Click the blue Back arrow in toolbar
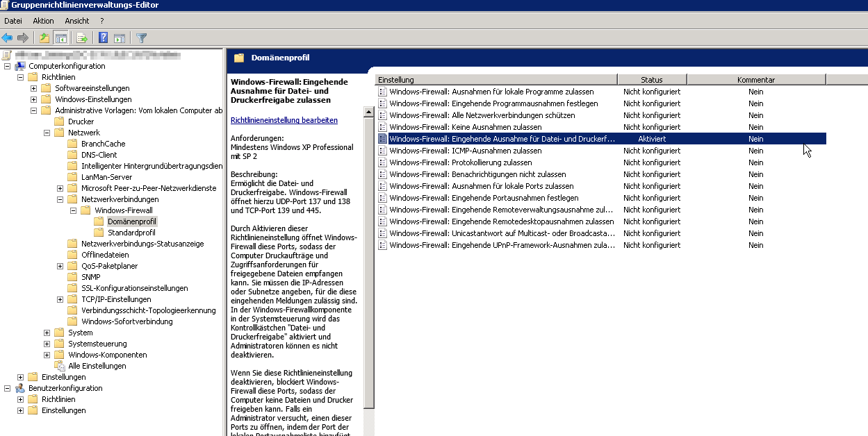Screen dimensions: 868x436 [7, 37]
